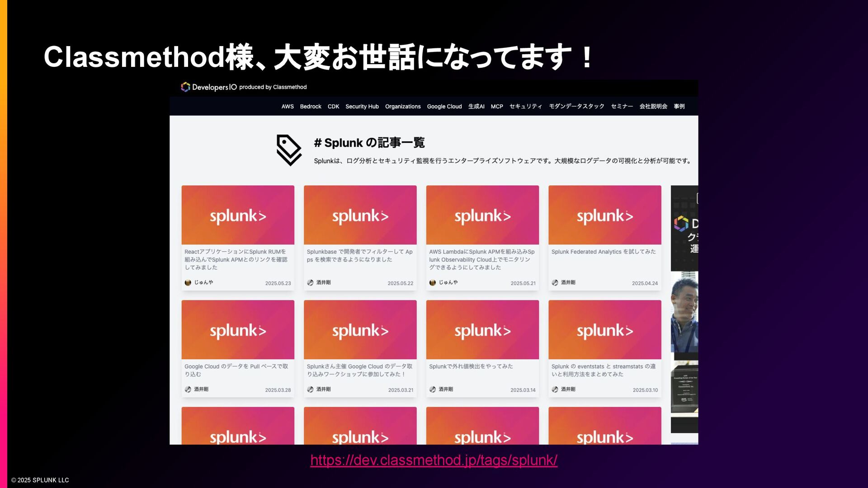Image resolution: width=868 pixels, height=488 pixels.
Task: Open the Splunk Federated Analytics article title
Action: click(603, 252)
